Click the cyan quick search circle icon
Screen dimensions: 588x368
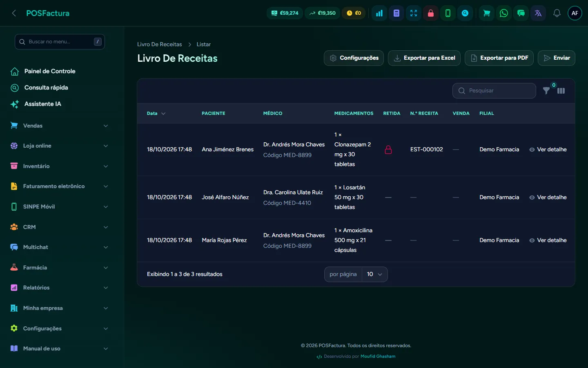[x=465, y=13]
